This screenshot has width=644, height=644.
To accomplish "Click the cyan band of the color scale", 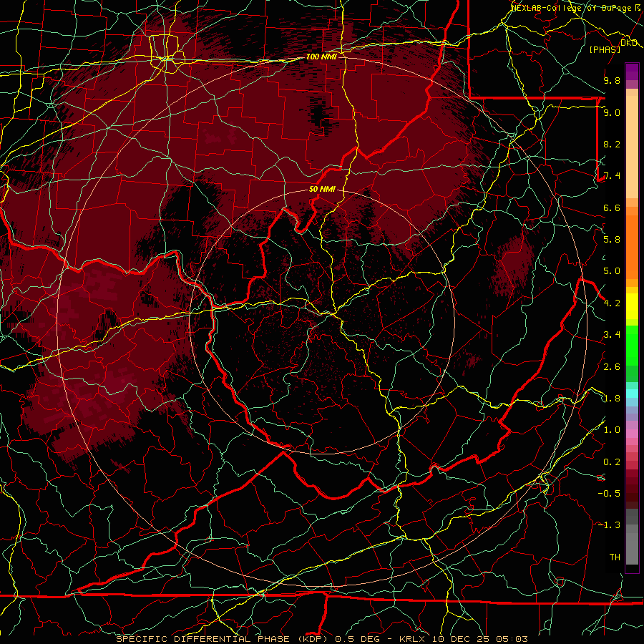I will 632,394.
